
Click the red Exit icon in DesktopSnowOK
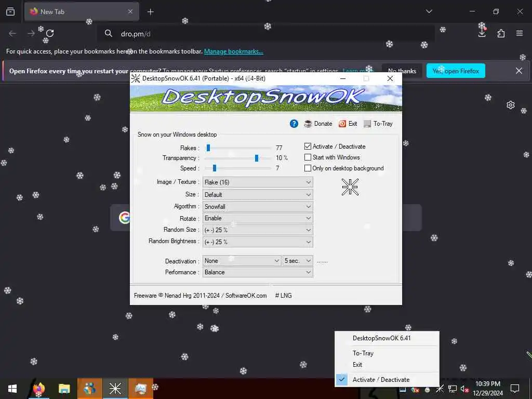click(342, 124)
